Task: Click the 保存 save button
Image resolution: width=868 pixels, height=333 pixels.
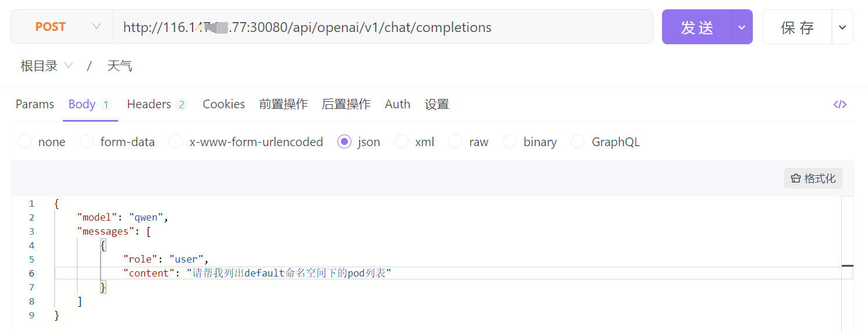Action: point(797,27)
